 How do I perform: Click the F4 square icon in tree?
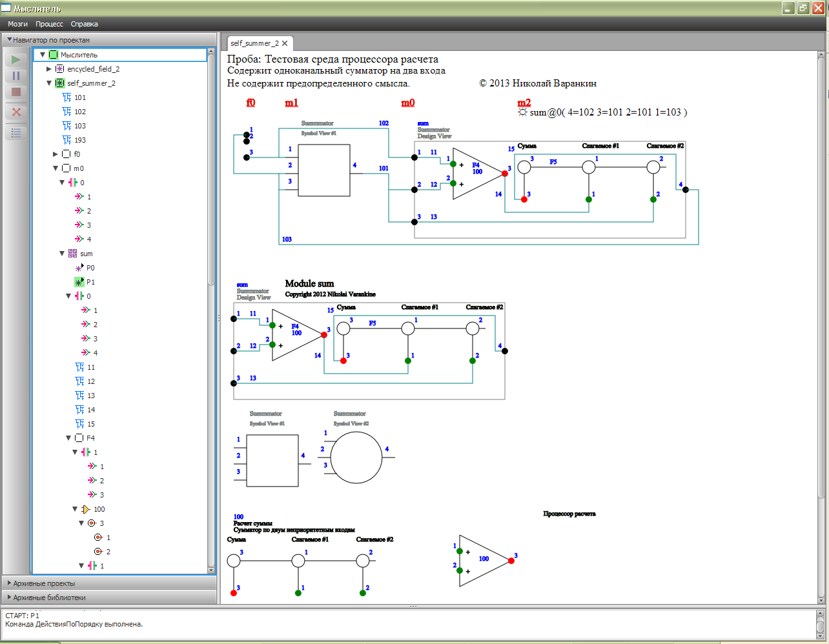click(79, 438)
